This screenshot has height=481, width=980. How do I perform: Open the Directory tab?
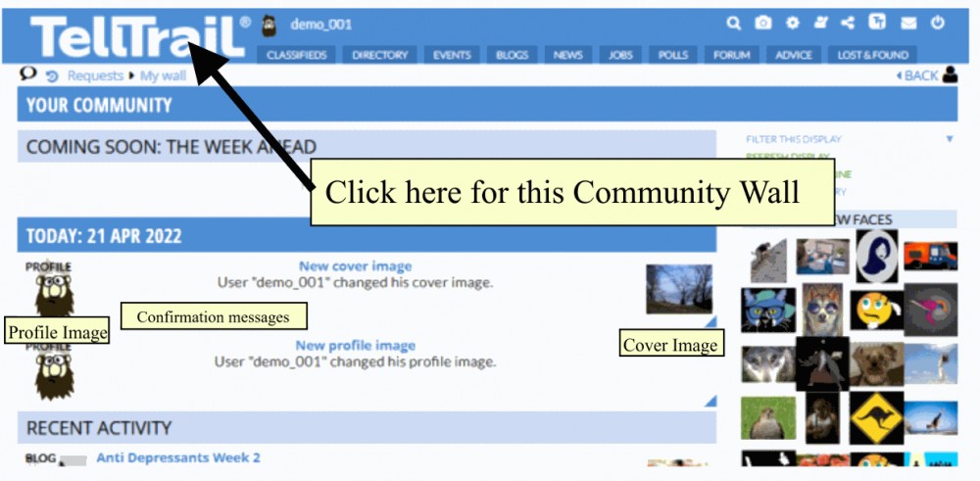click(x=380, y=55)
